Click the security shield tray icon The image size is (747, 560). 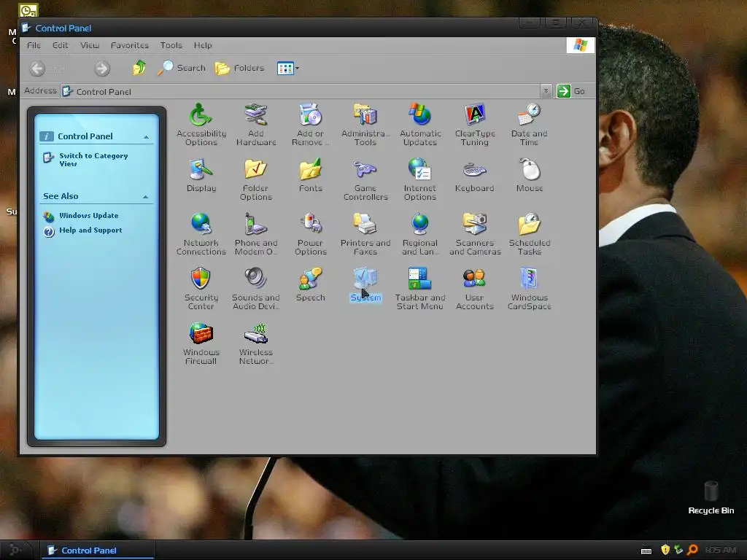coord(665,550)
